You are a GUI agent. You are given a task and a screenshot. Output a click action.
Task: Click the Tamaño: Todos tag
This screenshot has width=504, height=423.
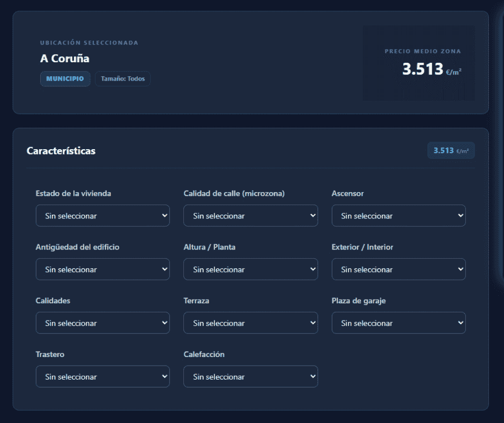(x=123, y=79)
